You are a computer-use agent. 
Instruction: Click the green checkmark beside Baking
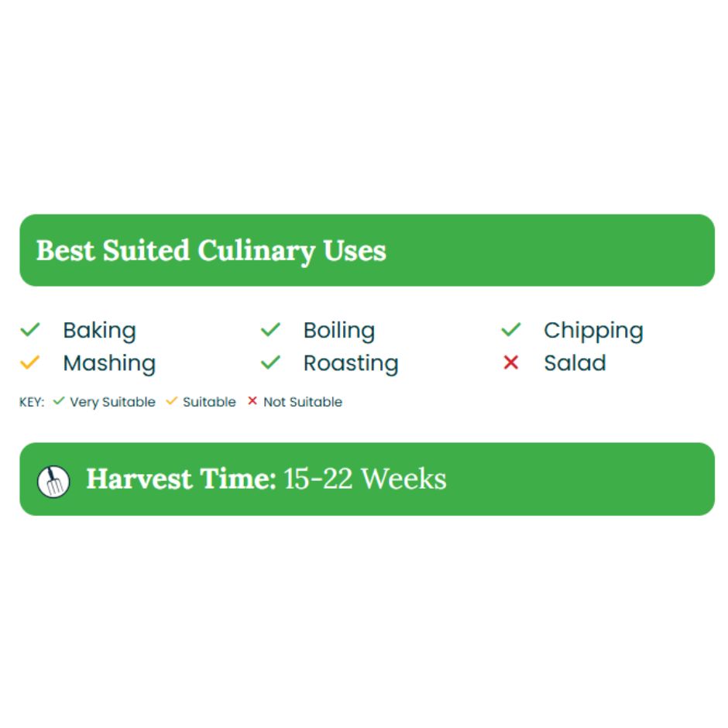(30, 330)
